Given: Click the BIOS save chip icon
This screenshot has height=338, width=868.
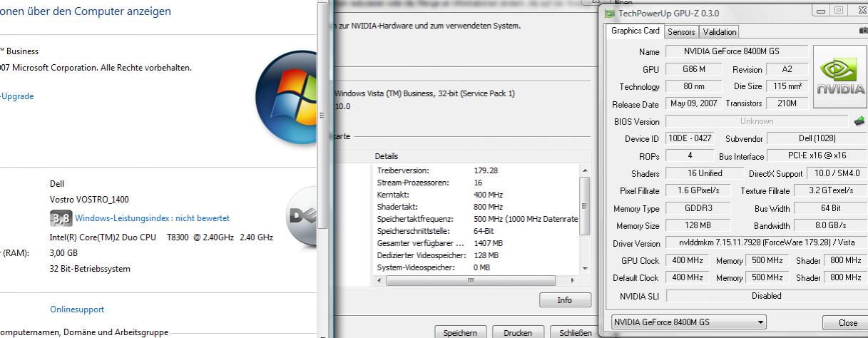Looking at the screenshot, I should tap(859, 121).
